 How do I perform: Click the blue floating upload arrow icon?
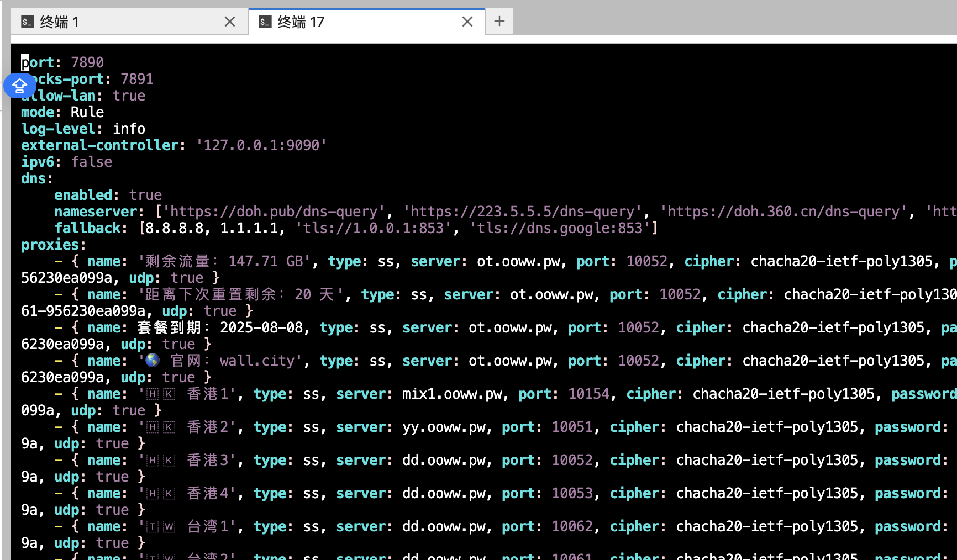pyautogui.click(x=19, y=86)
